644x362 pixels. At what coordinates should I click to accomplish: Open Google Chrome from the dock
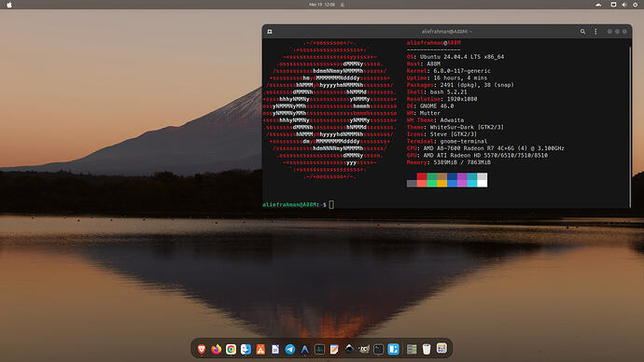click(x=231, y=349)
